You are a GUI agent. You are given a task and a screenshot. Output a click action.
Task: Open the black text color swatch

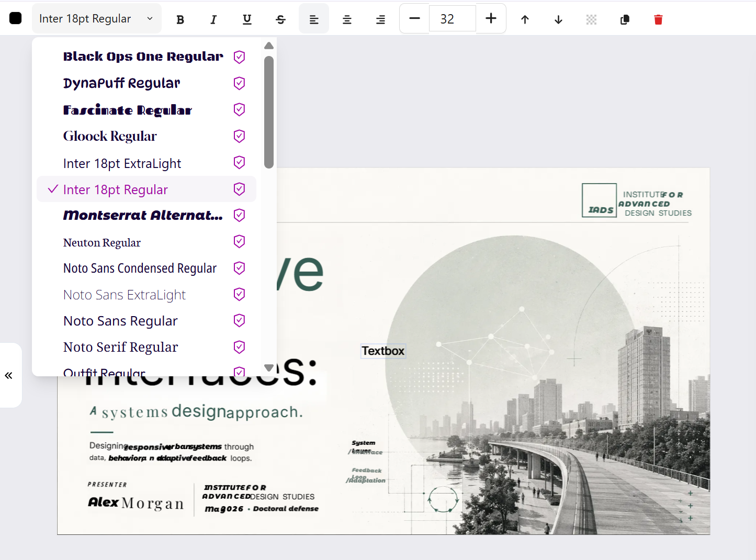click(16, 18)
